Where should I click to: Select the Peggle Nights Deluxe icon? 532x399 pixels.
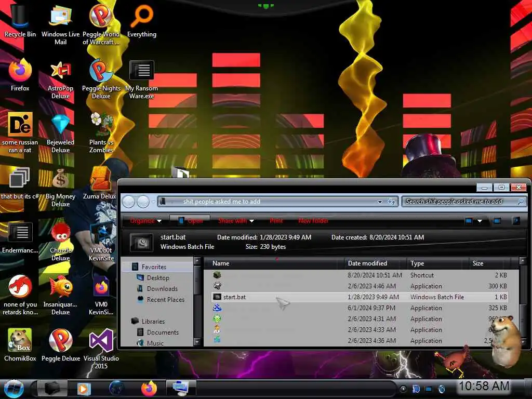[101, 79]
